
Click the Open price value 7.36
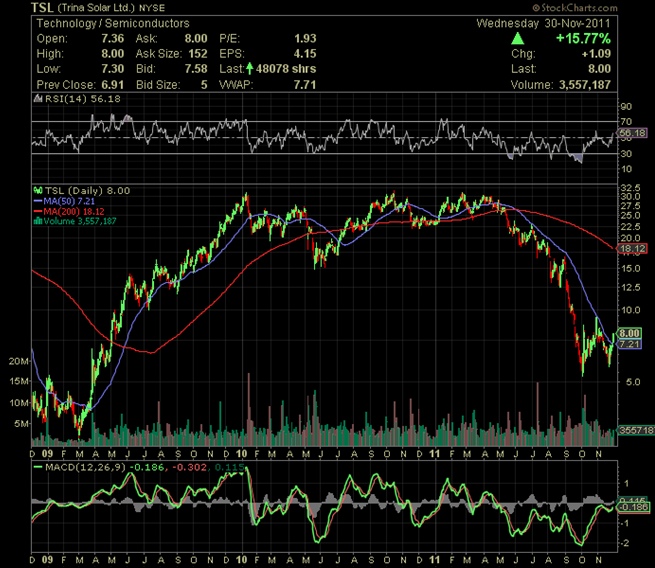click(113, 38)
